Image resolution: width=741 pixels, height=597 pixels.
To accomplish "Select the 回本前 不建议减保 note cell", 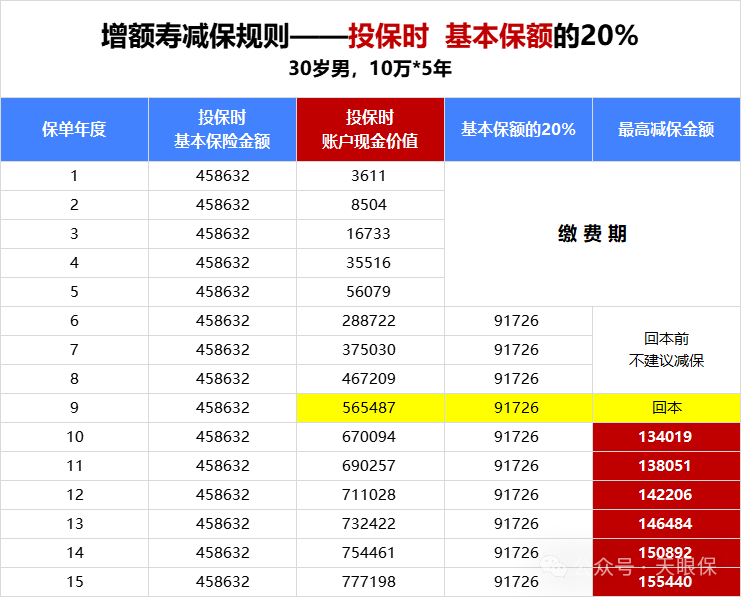I will (x=666, y=350).
